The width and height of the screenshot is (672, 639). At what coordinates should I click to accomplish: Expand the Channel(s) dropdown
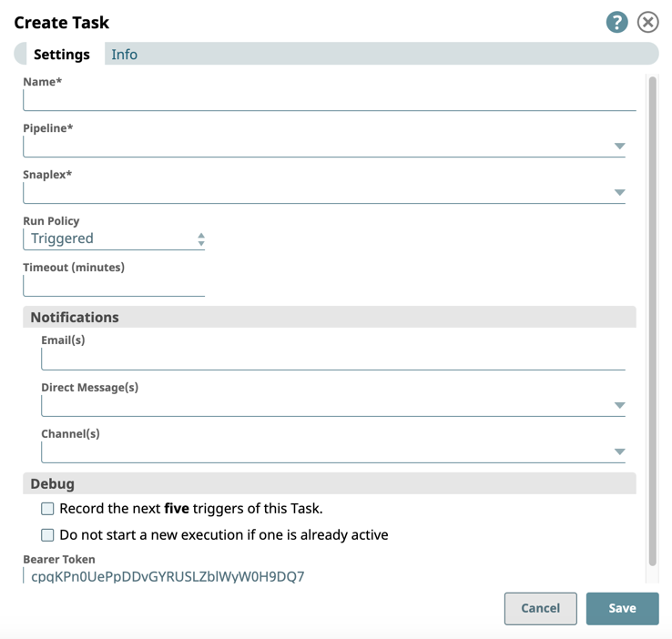pos(619,452)
